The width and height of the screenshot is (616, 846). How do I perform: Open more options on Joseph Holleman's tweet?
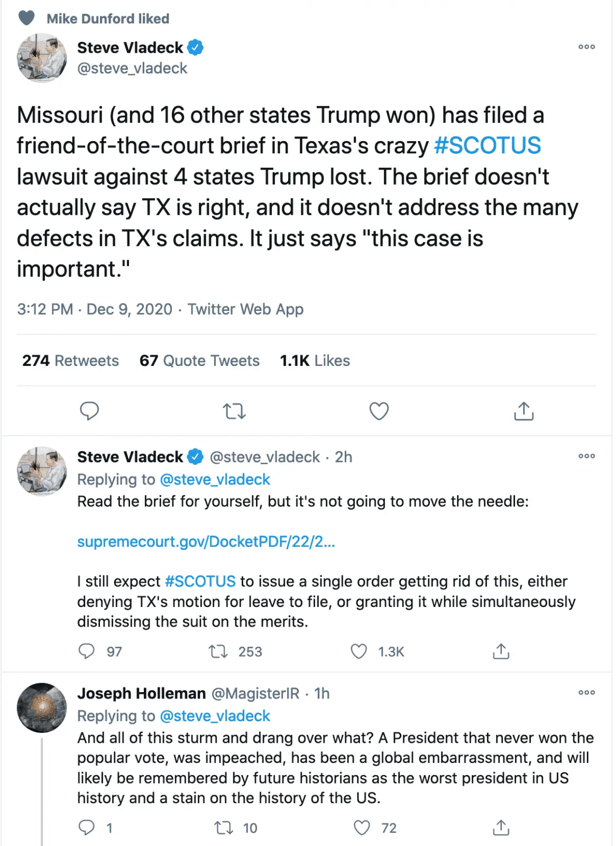click(586, 692)
